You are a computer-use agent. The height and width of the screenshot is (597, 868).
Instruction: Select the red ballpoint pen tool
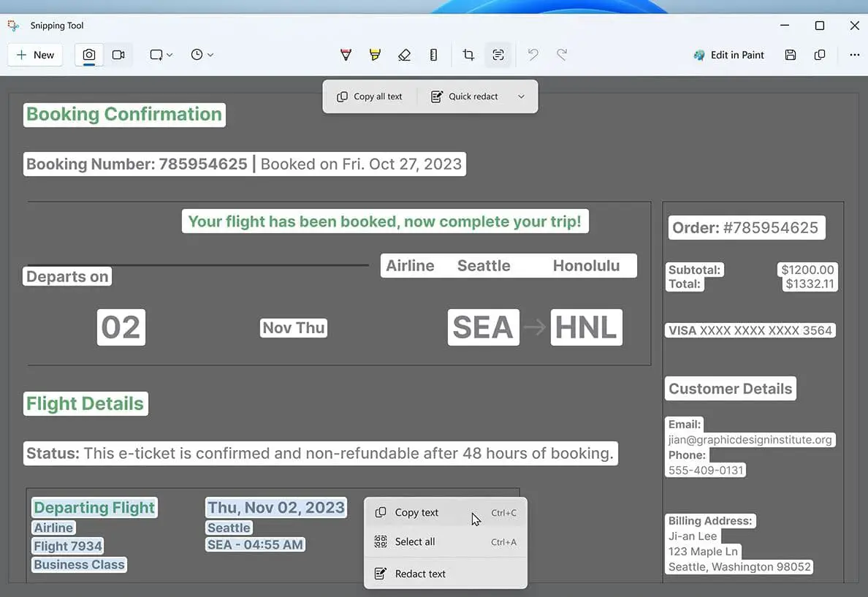click(346, 55)
